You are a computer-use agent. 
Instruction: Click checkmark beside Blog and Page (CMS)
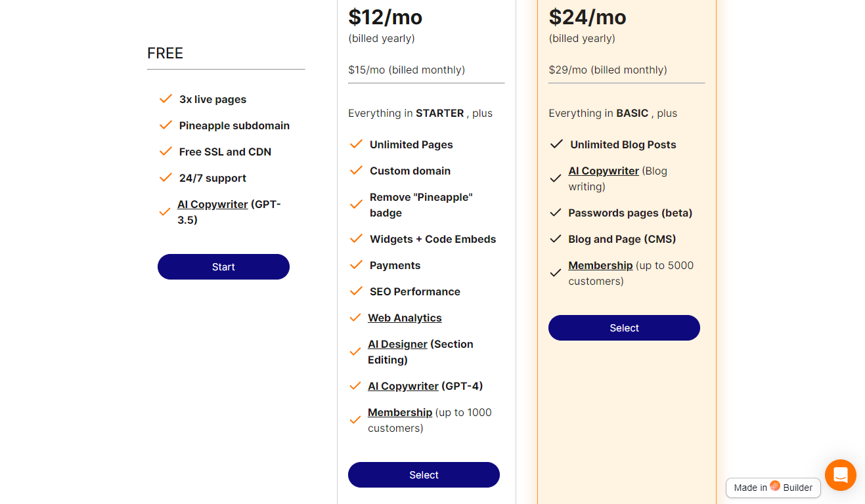tap(556, 239)
